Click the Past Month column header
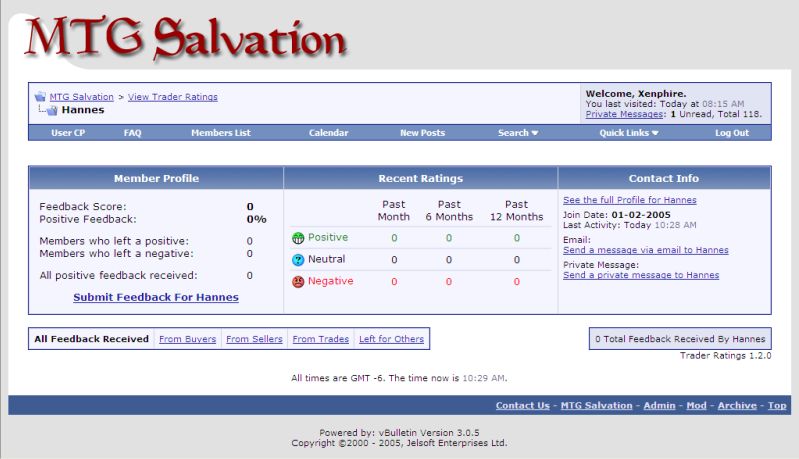Image resolution: width=799 pixels, height=459 pixels. click(393, 210)
